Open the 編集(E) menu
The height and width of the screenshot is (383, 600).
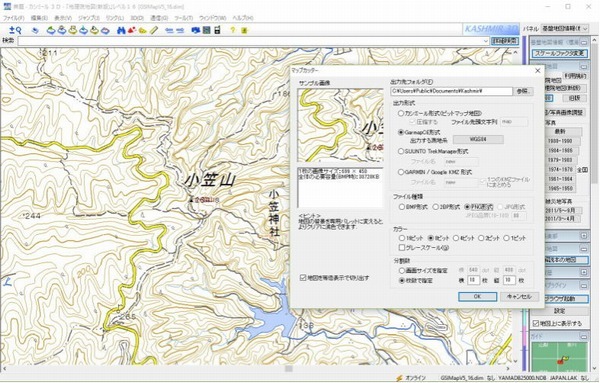(x=39, y=18)
